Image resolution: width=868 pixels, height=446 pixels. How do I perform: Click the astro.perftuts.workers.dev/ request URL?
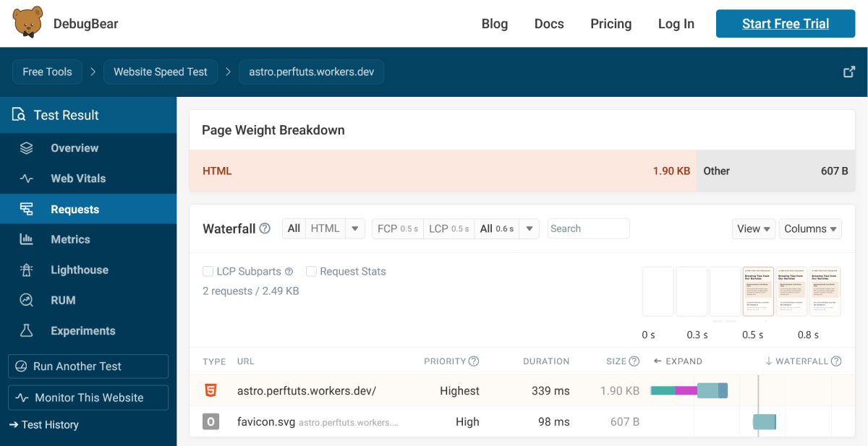(307, 391)
